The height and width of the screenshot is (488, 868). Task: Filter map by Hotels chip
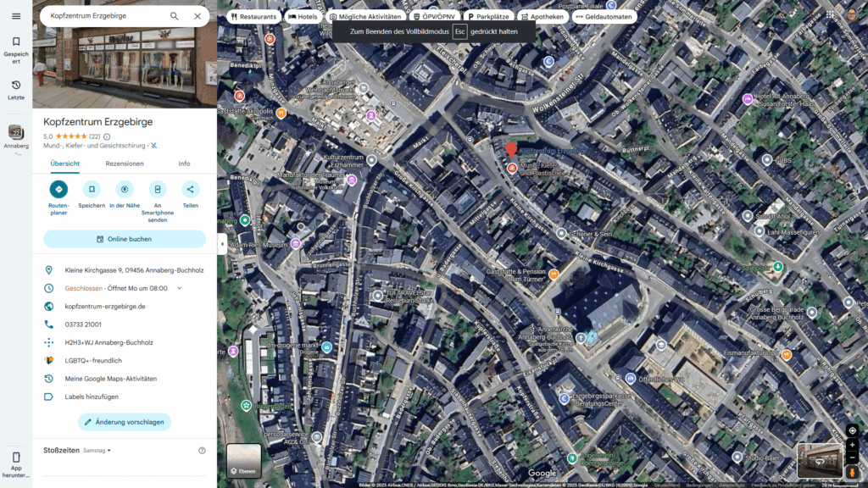pos(303,17)
